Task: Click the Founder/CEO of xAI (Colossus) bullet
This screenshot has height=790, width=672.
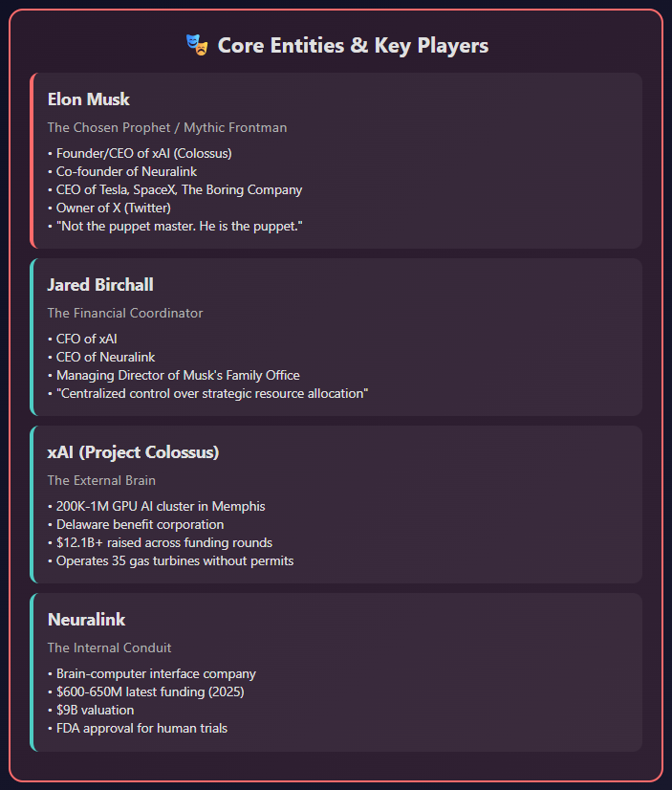Action: [143, 153]
